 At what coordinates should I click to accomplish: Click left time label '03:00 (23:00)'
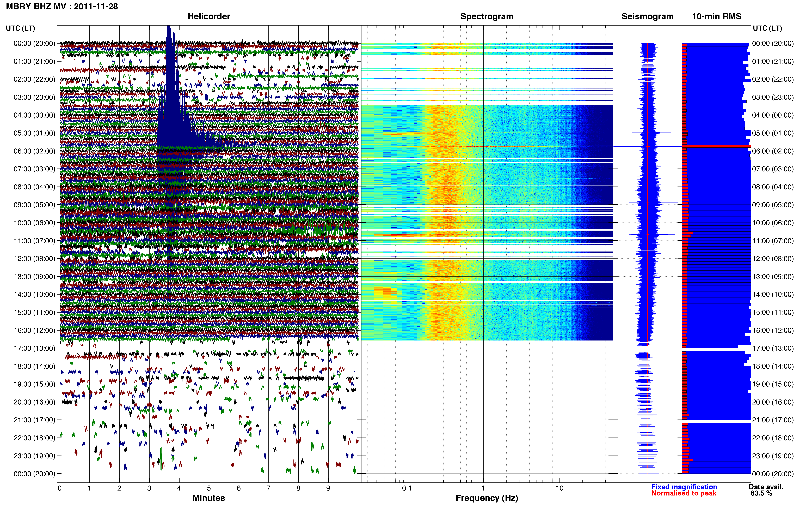tap(34, 97)
